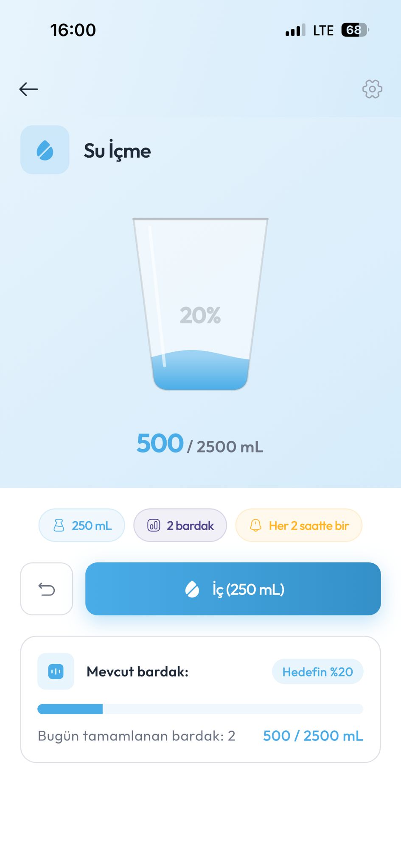Tap the cup icon in 250 mL chip

pyautogui.click(x=59, y=526)
